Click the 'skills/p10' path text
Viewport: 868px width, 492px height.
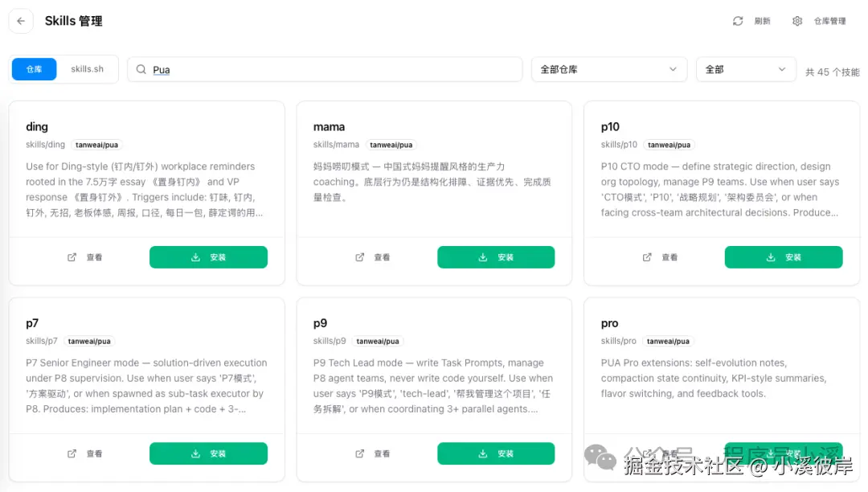(619, 145)
